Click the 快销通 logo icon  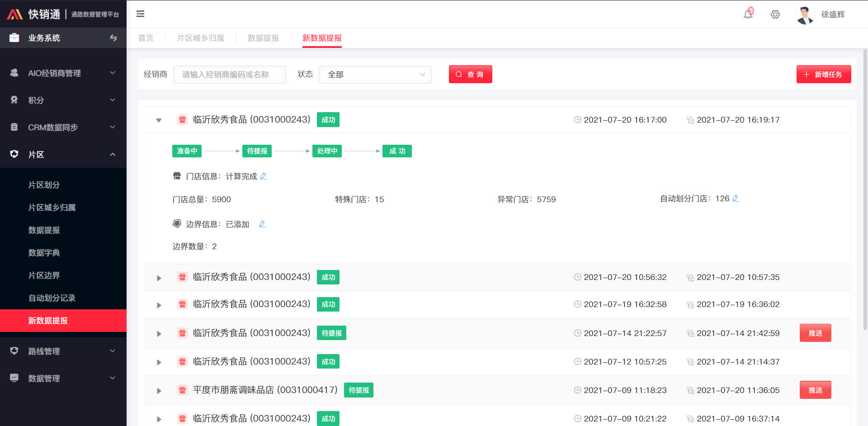click(x=15, y=14)
